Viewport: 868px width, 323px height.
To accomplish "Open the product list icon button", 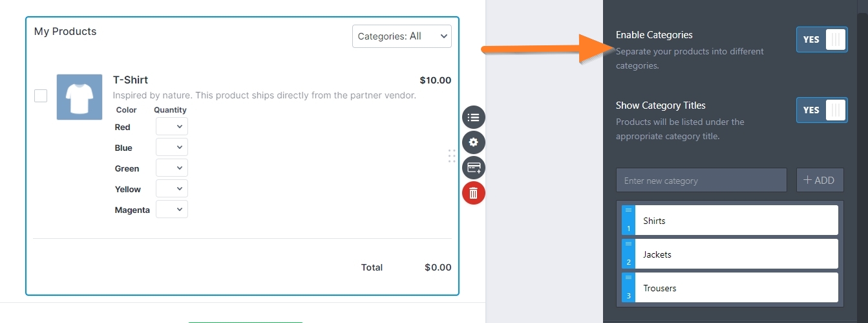I will pos(474,118).
